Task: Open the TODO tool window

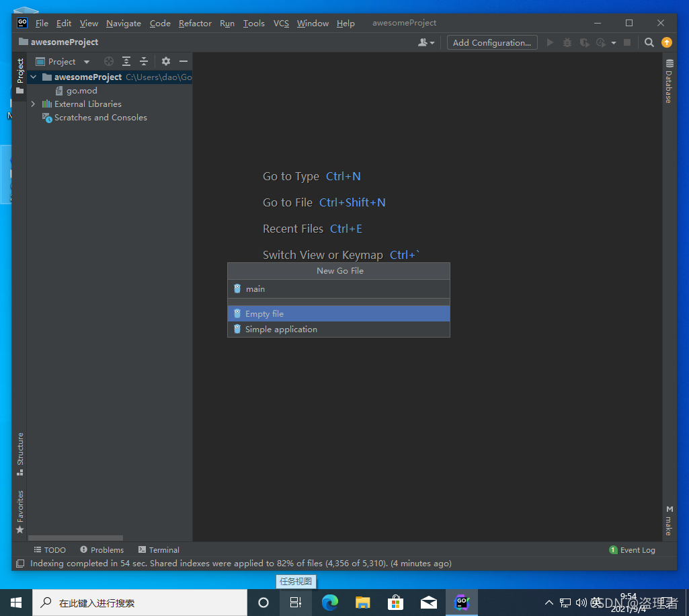Action: [50, 550]
